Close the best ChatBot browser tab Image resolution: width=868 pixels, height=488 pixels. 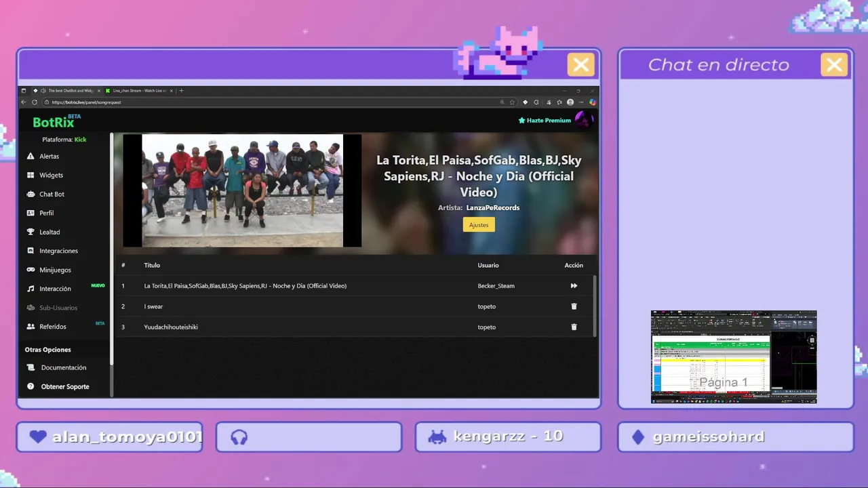(x=99, y=90)
